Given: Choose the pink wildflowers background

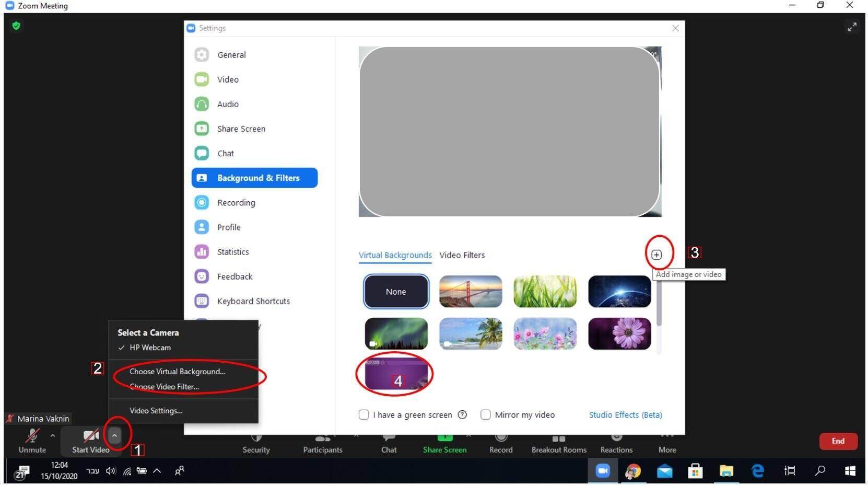Looking at the screenshot, I should point(545,333).
